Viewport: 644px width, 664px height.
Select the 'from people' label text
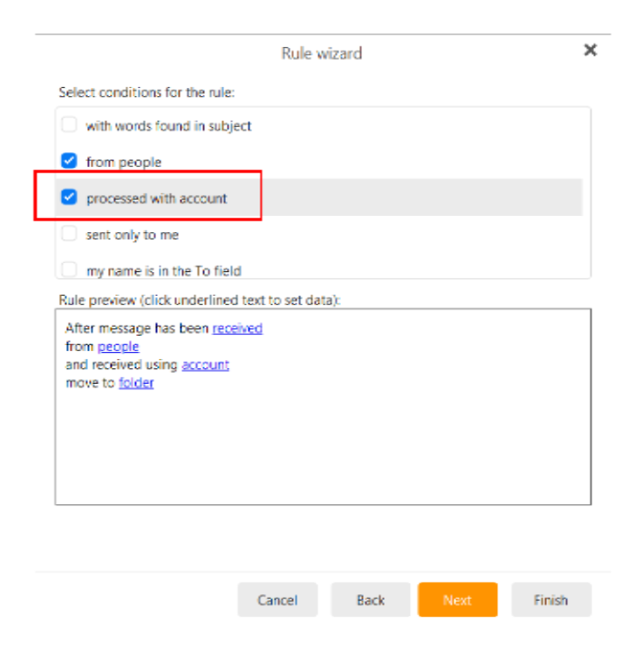coord(123,162)
